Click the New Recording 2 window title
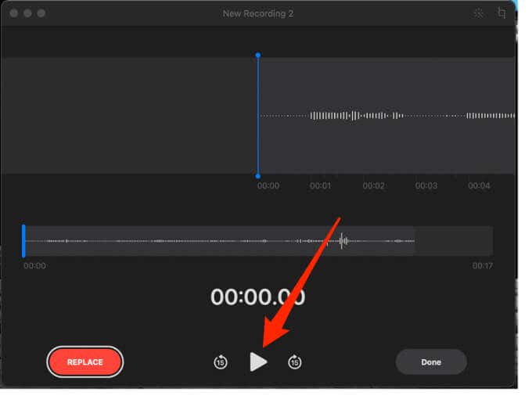This screenshot has width=532, height=403. (x=257, y=13)
